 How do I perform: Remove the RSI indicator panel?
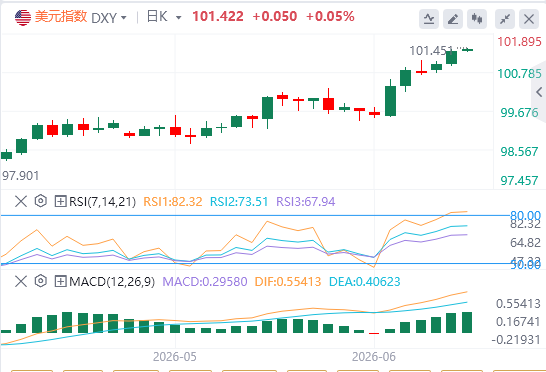point(21,201)
